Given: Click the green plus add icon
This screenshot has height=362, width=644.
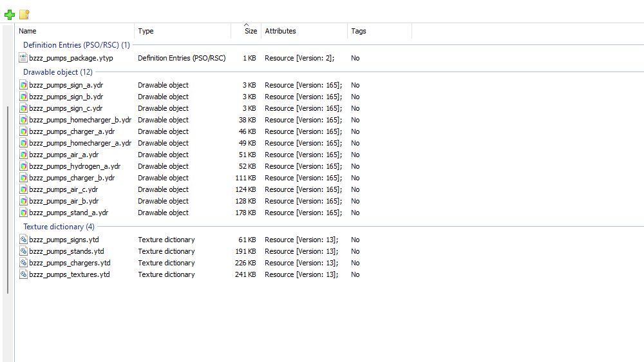Looking at the screenshot, I should (10, 15).
